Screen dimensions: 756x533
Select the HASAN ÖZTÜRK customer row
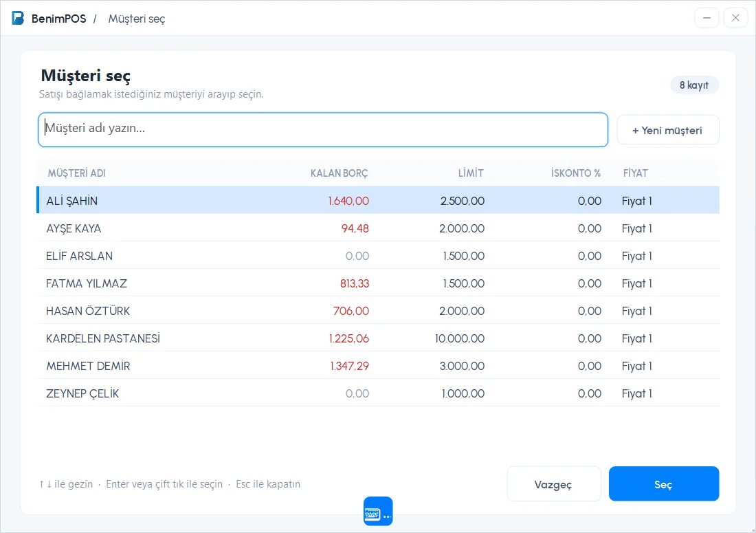[379, 310]
